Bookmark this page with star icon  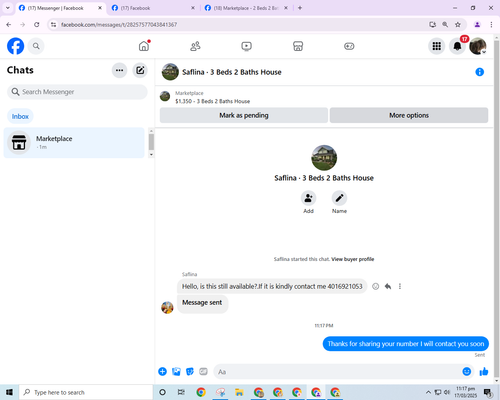(458, 25)
